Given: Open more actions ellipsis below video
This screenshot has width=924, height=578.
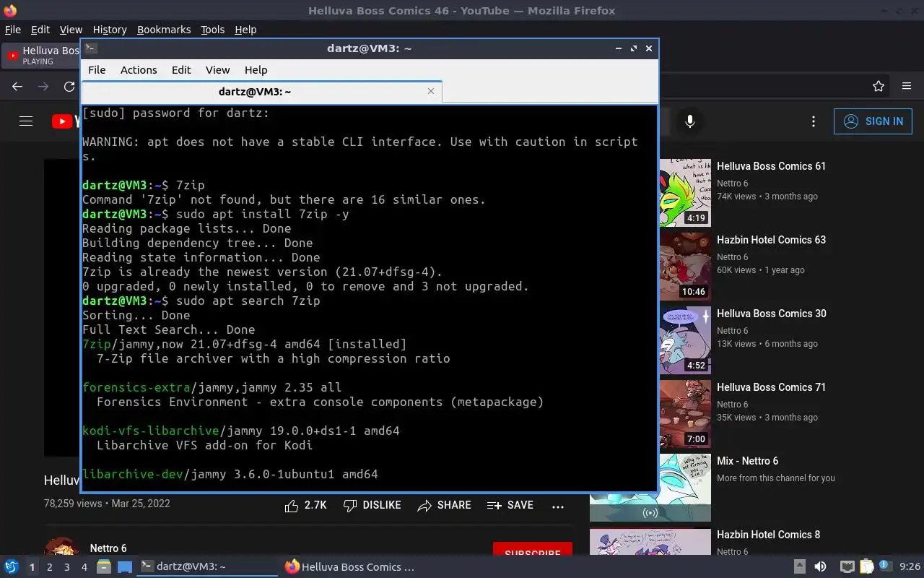Looking at the screenshot, I should tap(558, 506).
